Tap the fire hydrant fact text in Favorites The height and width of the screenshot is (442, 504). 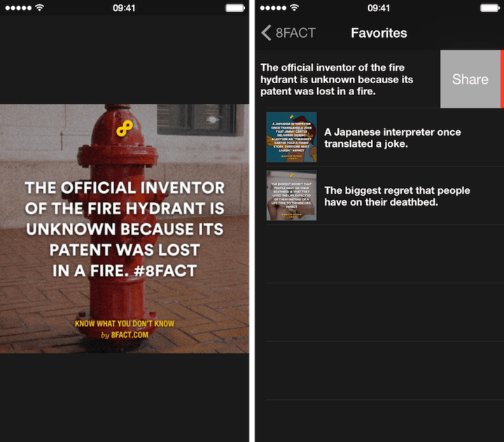click(337, 79)
